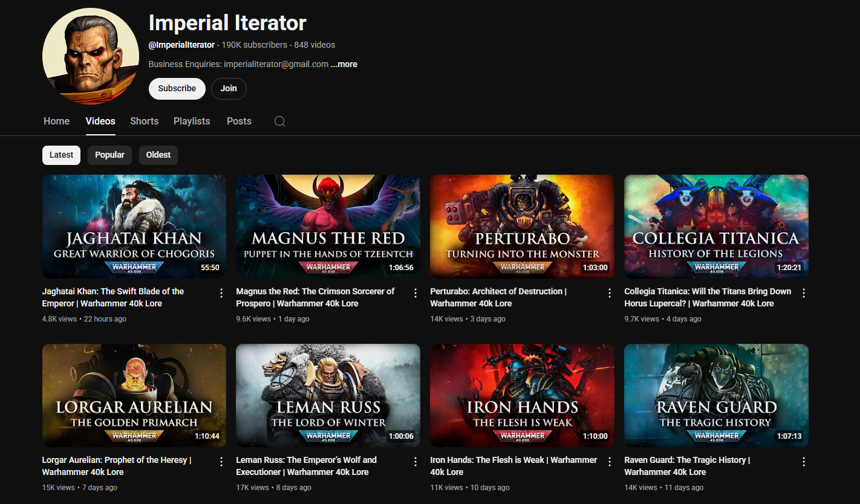Click the Imperial Iterator channel avatar
This screenshot has width=860, height=504.
91,56
